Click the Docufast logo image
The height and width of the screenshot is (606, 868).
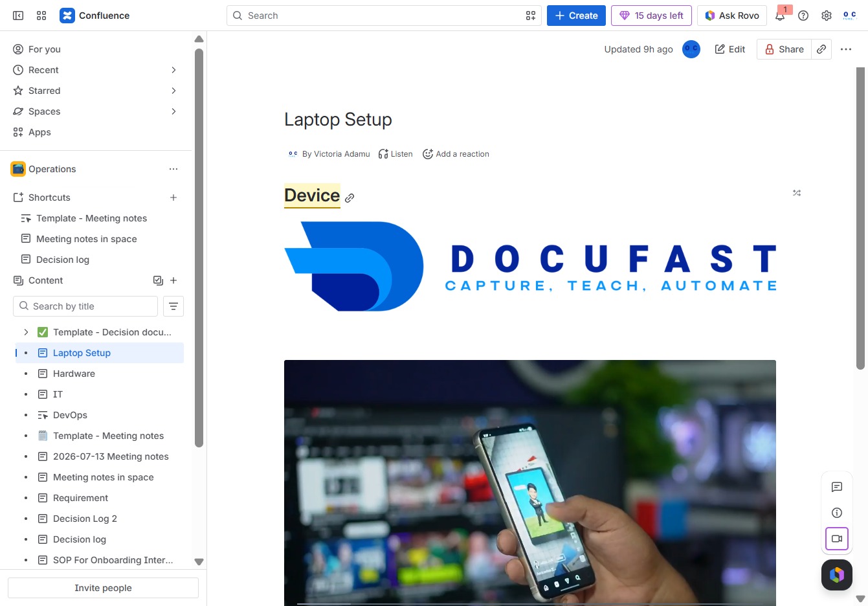(530, 266)
